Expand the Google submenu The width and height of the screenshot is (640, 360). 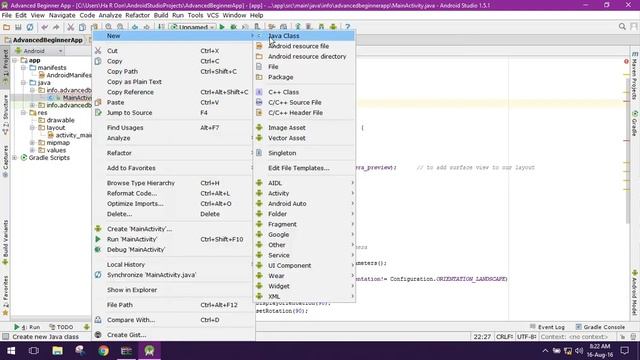pyautogui.click(x=304, y=235)
